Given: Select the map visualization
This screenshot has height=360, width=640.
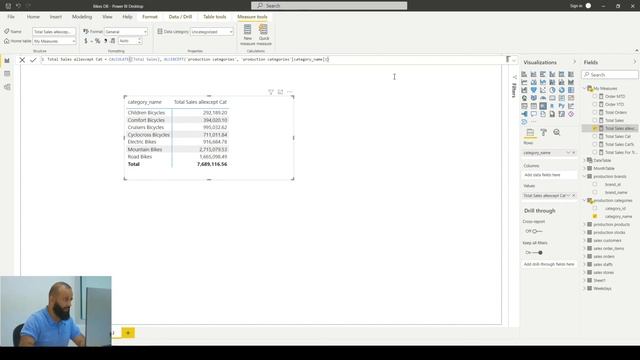Looking at the screenshot, I should point(524,98).
